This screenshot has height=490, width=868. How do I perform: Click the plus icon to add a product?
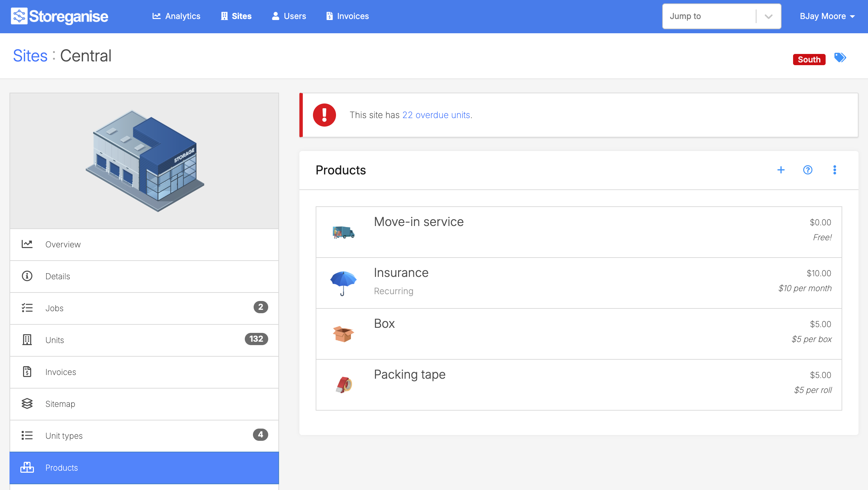tap(781, 170)
